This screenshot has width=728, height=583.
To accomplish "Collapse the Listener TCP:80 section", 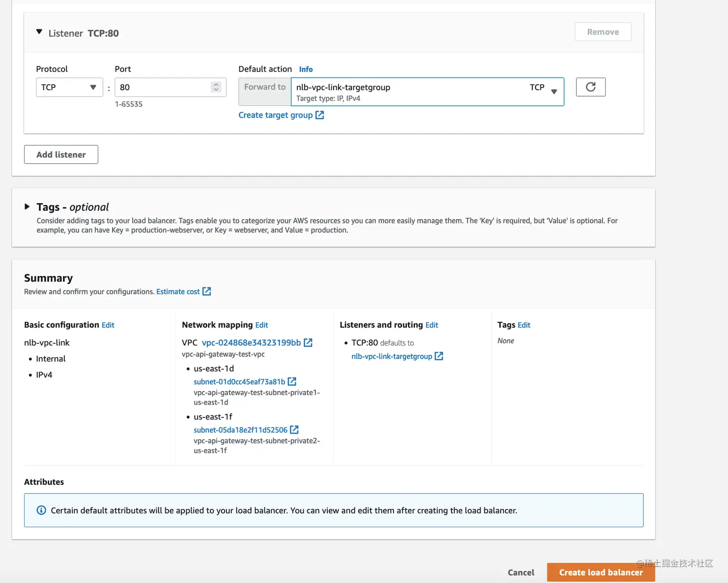I will 39,32.
